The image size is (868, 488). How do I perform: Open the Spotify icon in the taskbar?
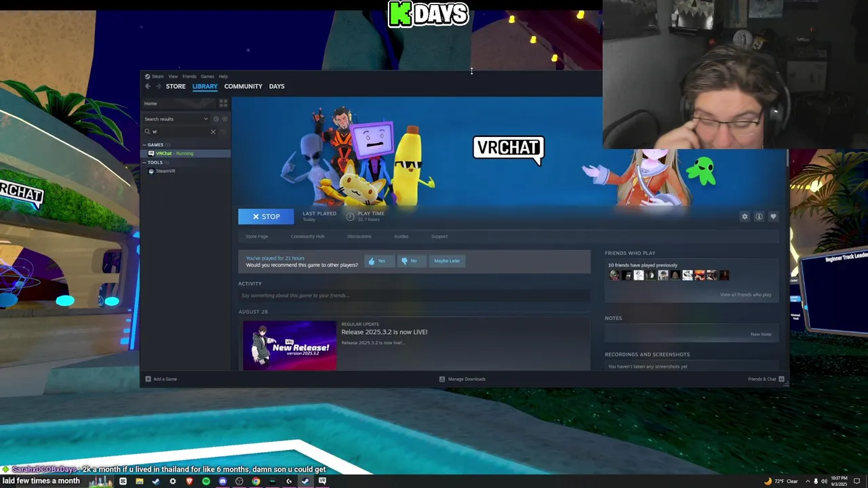(x=206, y=481)
